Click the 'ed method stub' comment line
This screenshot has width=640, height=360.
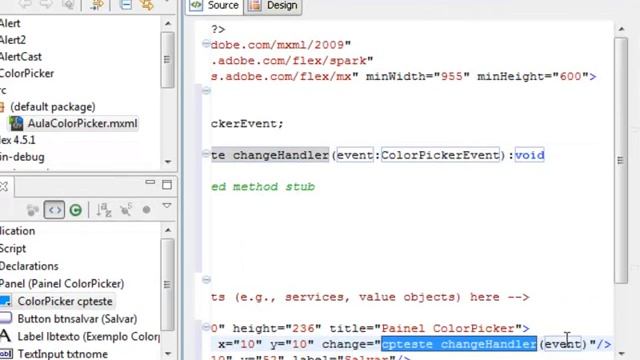click(x=263, y=187)
